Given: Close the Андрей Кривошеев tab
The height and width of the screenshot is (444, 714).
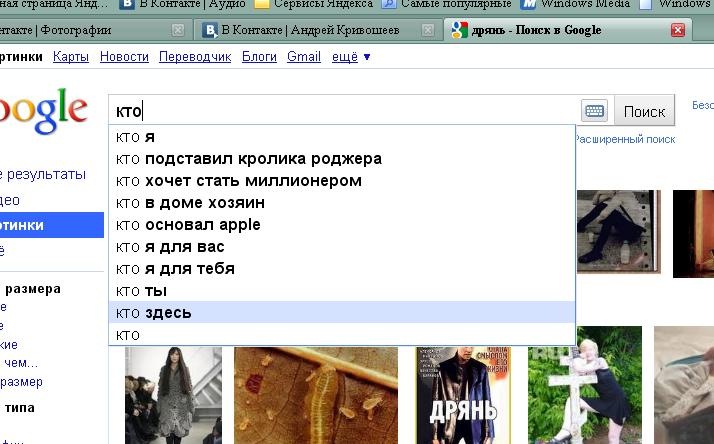Looking at the screenshot, I should pos(427,30).
